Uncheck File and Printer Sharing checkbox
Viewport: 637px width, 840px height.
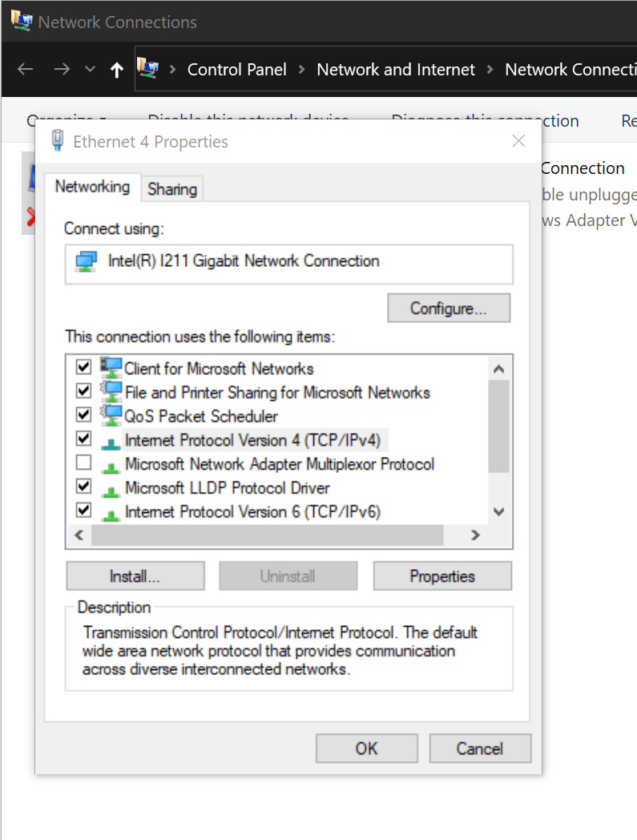click(x=83, y=390)
